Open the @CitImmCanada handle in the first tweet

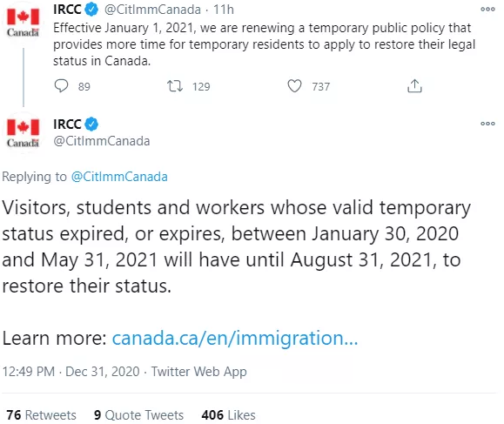coord(152,10)
